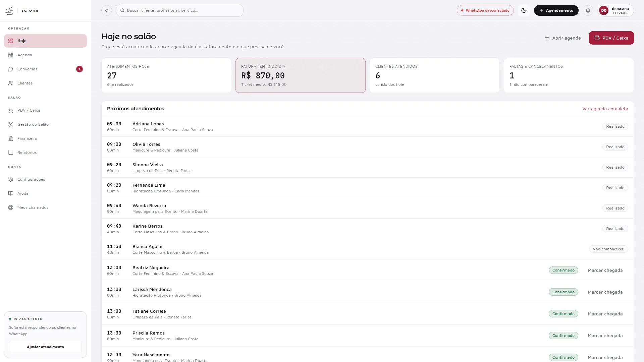Screen dimensions: 644x362
Task: Click the Conversas unread badge showing 3
Action: point(79,69)
